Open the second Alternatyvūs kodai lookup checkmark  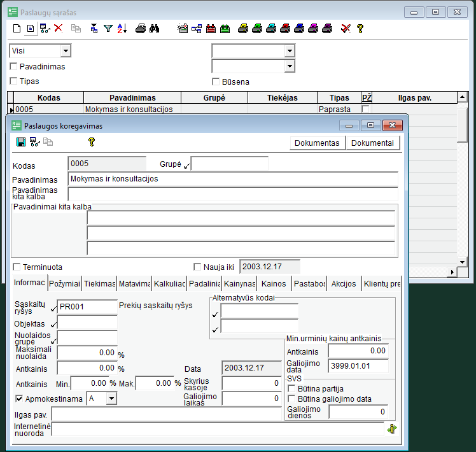coord(215,329)
